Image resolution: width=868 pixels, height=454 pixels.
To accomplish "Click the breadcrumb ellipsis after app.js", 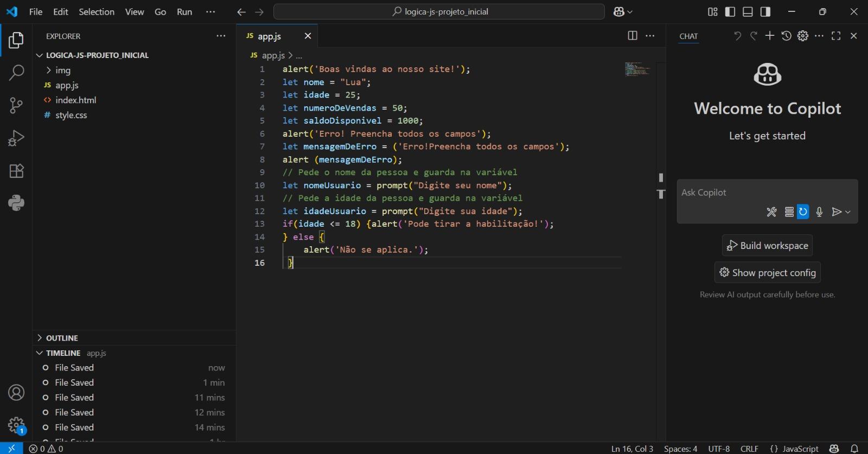I will tap(299, 55).
